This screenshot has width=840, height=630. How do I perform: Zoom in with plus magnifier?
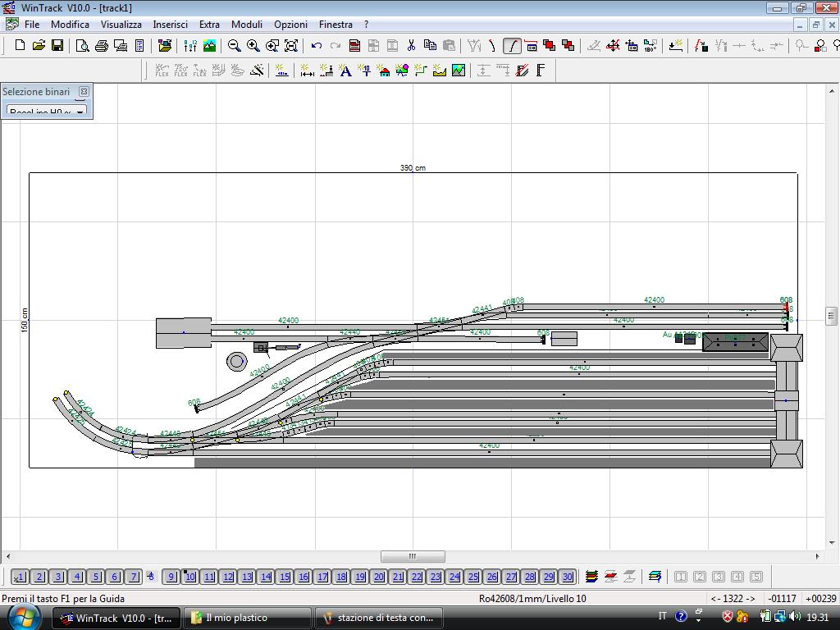(253, 46)
